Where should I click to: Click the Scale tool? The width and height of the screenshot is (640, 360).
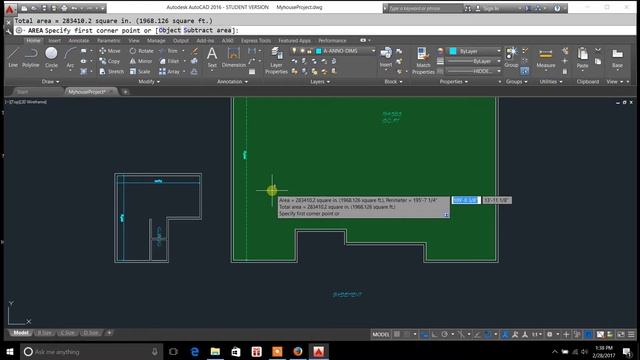[140, 71]
